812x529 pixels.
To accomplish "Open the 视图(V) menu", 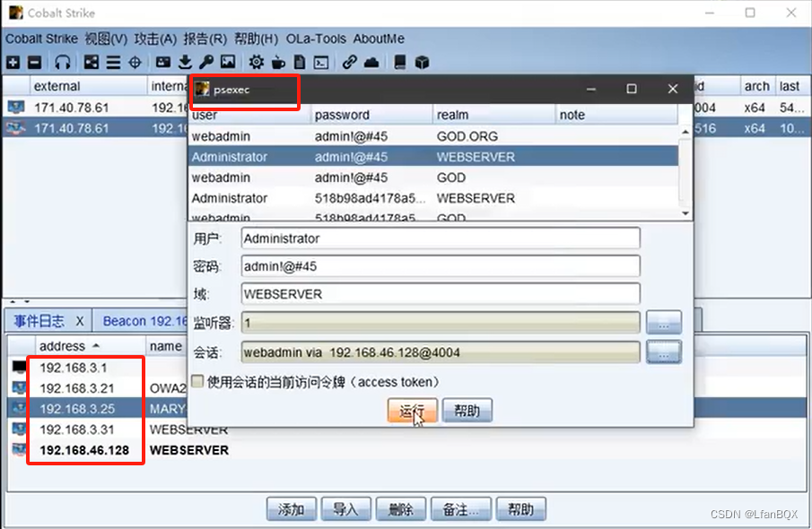I will [106, 39].
